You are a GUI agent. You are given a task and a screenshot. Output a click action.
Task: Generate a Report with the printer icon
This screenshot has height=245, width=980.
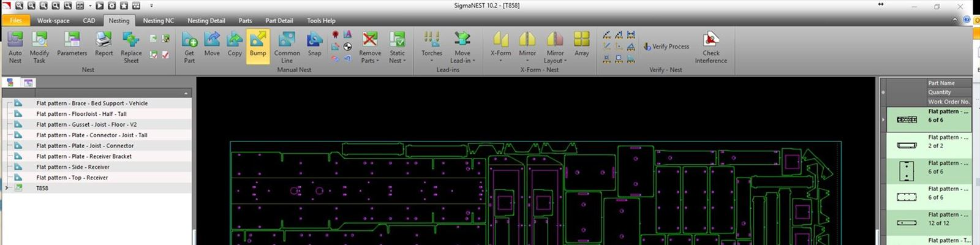pyautogui.click(x=104, y=44)
